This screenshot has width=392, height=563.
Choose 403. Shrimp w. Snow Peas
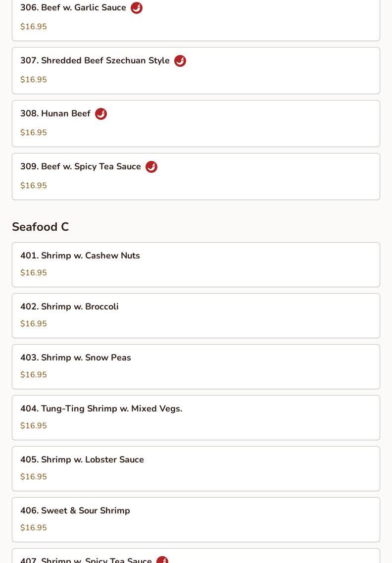coord(196,366)
